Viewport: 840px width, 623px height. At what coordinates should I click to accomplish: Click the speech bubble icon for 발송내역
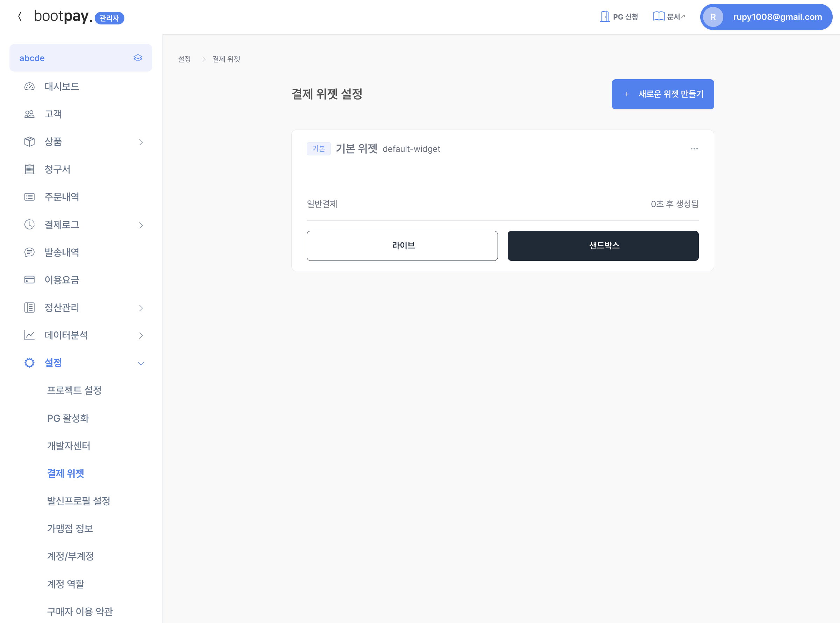[29, 252]
